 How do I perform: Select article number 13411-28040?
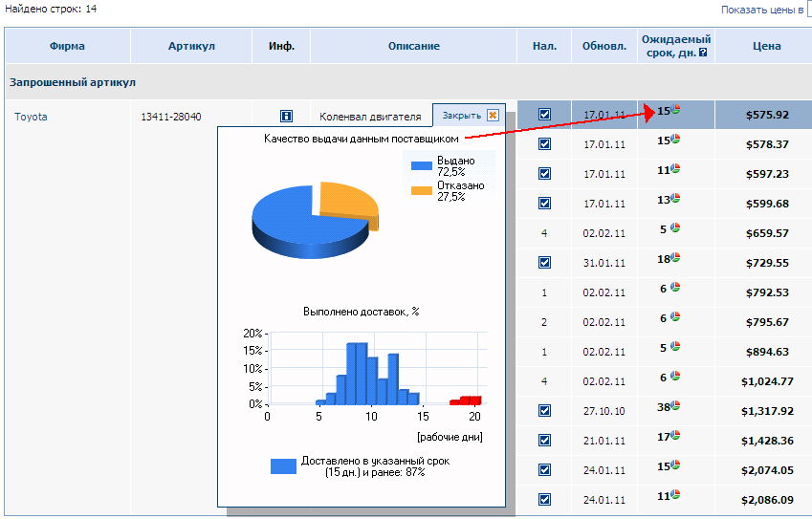171,117
